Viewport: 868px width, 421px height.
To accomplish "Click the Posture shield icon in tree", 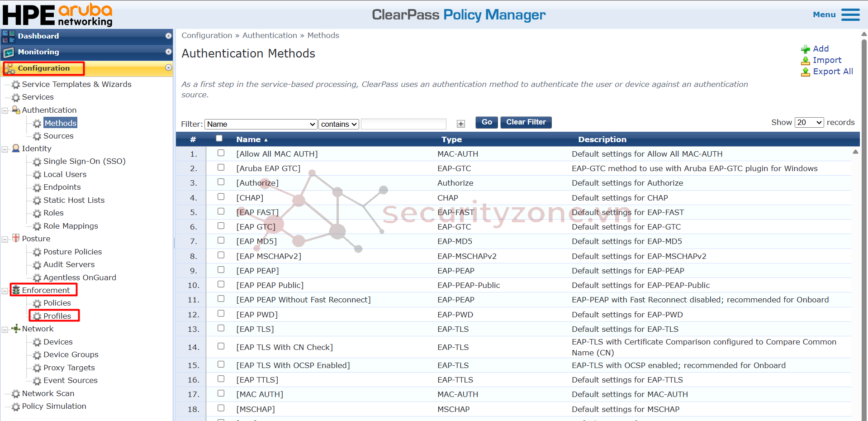I will click(16, 238).
